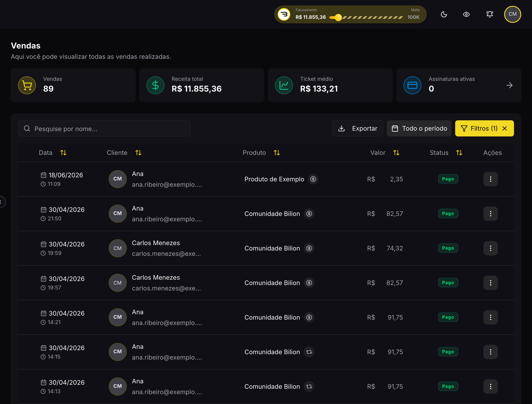Open actions menu for the 14:21 sale
Image resolution: width=532 pixels, height=404 pixels.
tap(491, 317)
